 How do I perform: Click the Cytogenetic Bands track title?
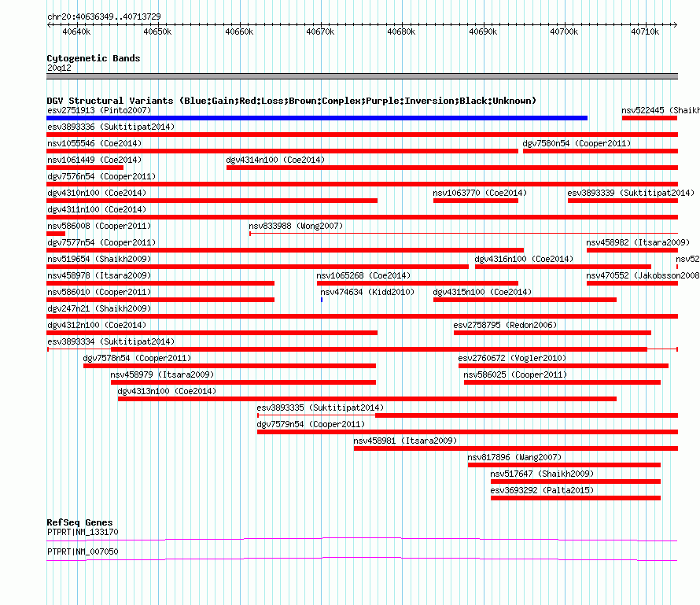point(94,58)
